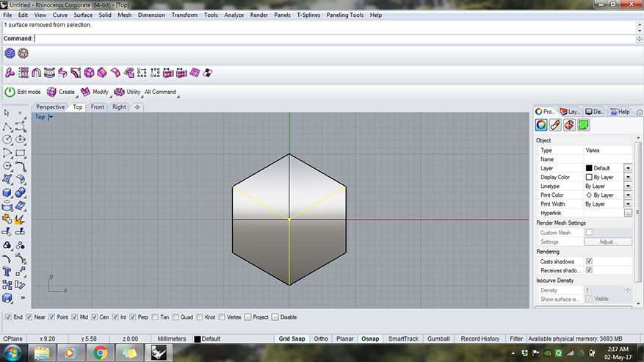Switch to the Perspective viewport tab

50,107
